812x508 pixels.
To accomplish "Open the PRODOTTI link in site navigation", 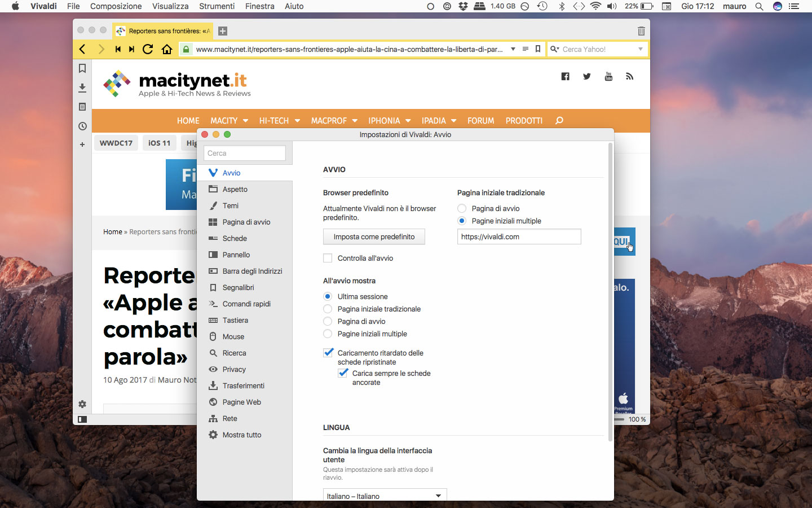I will (x=524, y=120).
